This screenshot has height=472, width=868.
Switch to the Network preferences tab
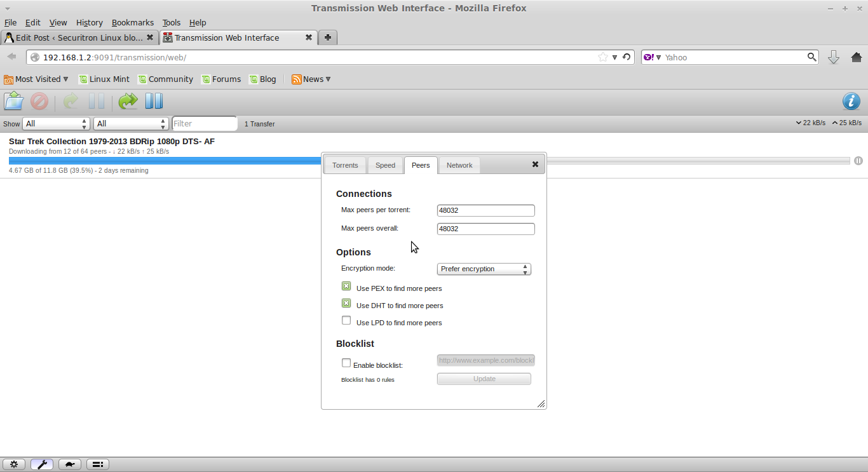click(459, 165)
